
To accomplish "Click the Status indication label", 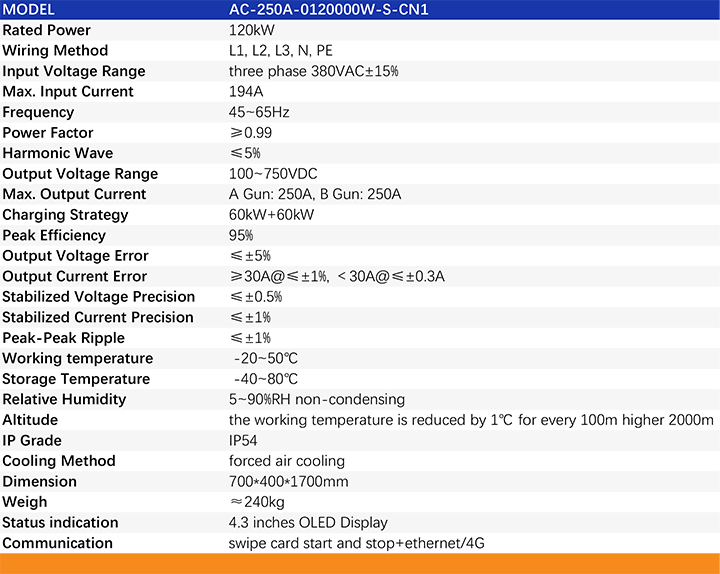I will pos(60,522).
